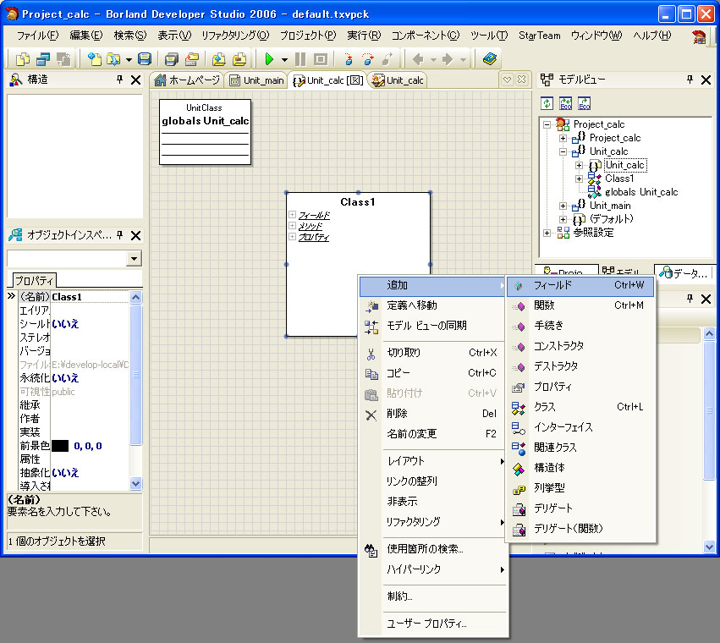Open the リファクタリング(O) menu in the menu bar
The image size is (720, 643).
pos(235,35)
